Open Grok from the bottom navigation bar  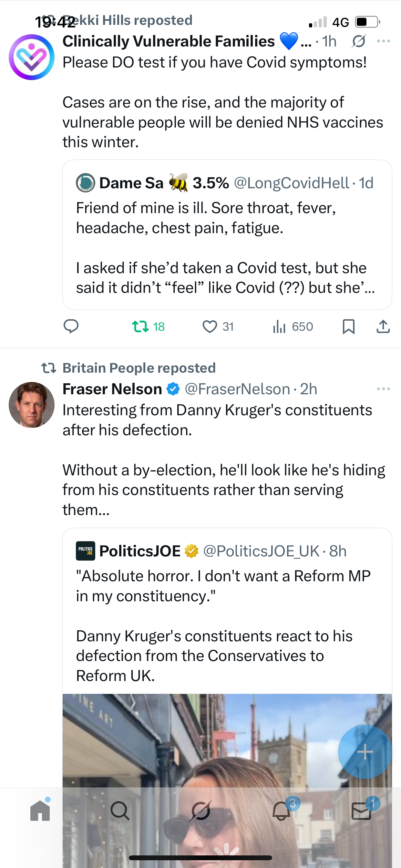(200, 811)
